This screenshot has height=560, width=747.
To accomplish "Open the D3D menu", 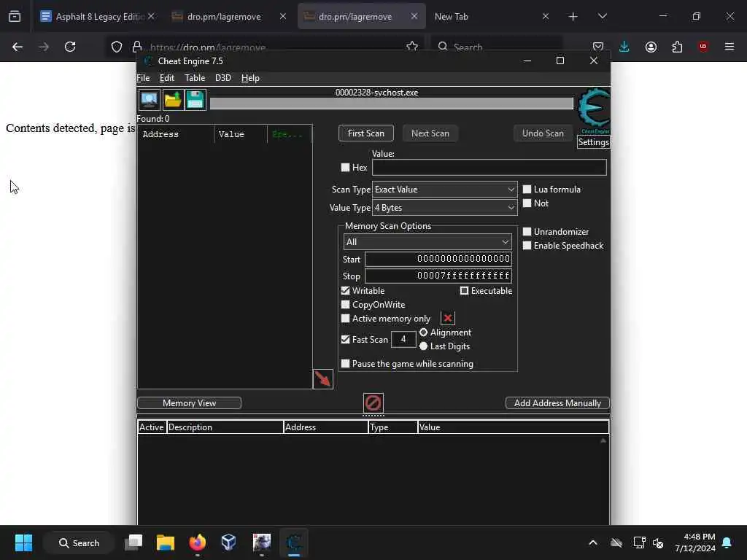I will (x=223, y=77).
